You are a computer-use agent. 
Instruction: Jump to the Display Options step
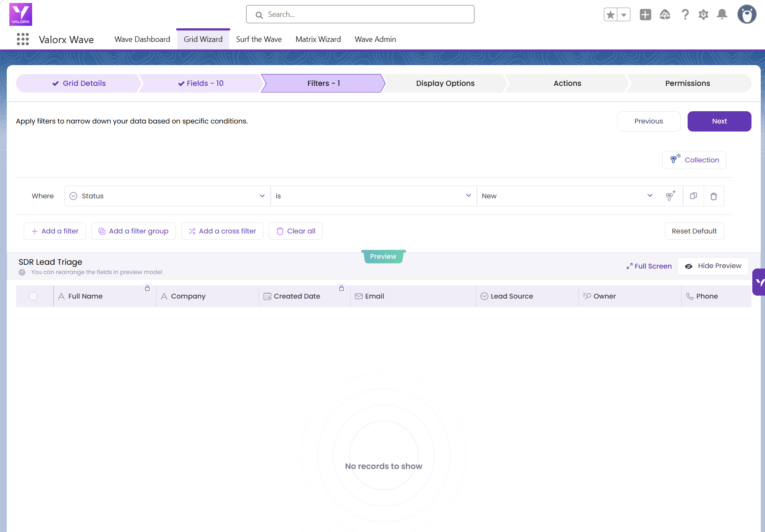tap(445, 83)
